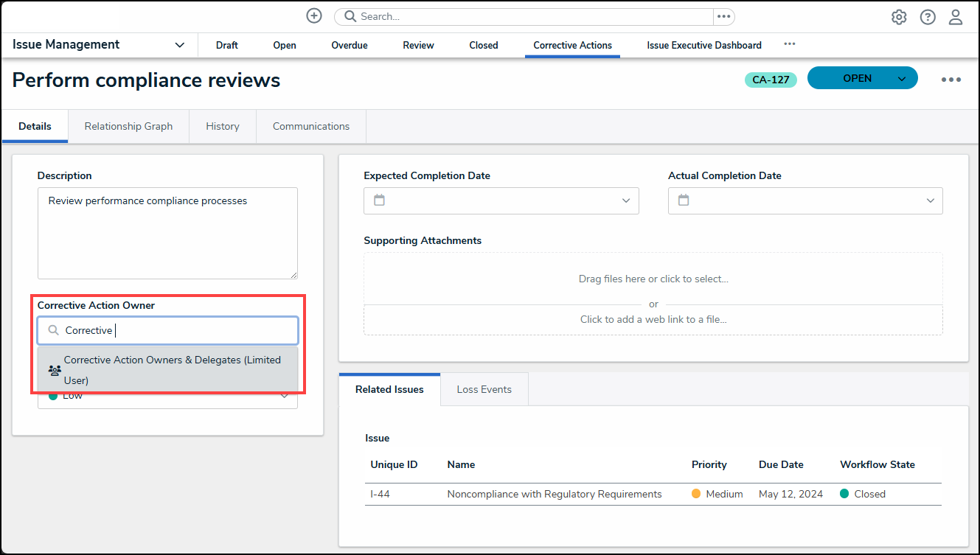
Task: Open the navigation bar overflow ellipsis
Action: coord(790,44)
